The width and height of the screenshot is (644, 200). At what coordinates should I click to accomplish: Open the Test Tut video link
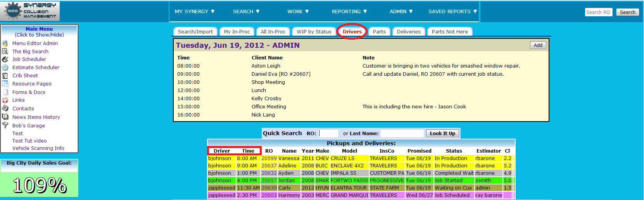coord(29,141)
